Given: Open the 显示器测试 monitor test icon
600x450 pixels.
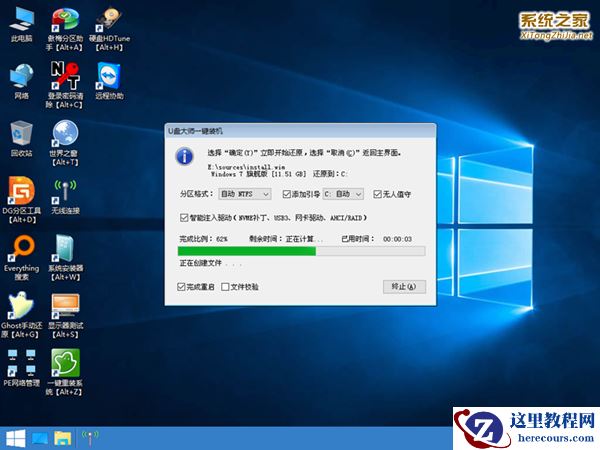Looking at the screenshot, I should pos(65,315).
